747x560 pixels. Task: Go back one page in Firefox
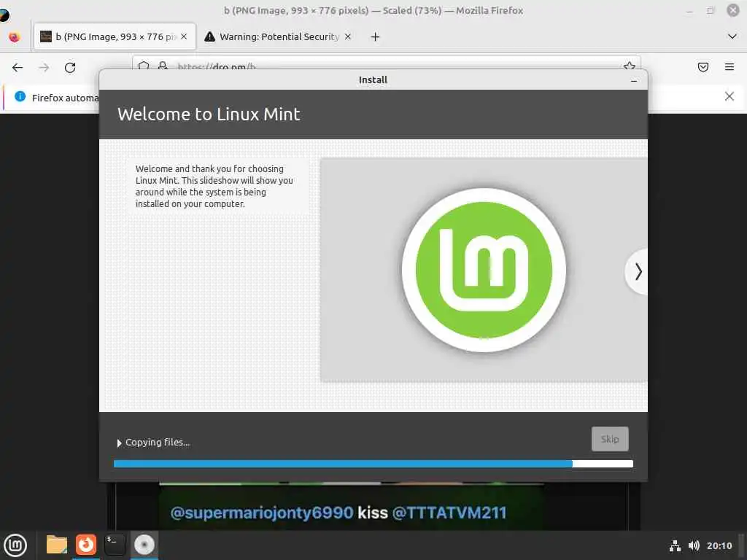point(18,68)
